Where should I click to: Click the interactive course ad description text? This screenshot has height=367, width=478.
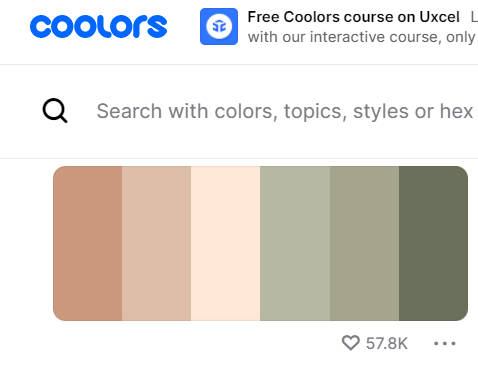coord(363,37)
